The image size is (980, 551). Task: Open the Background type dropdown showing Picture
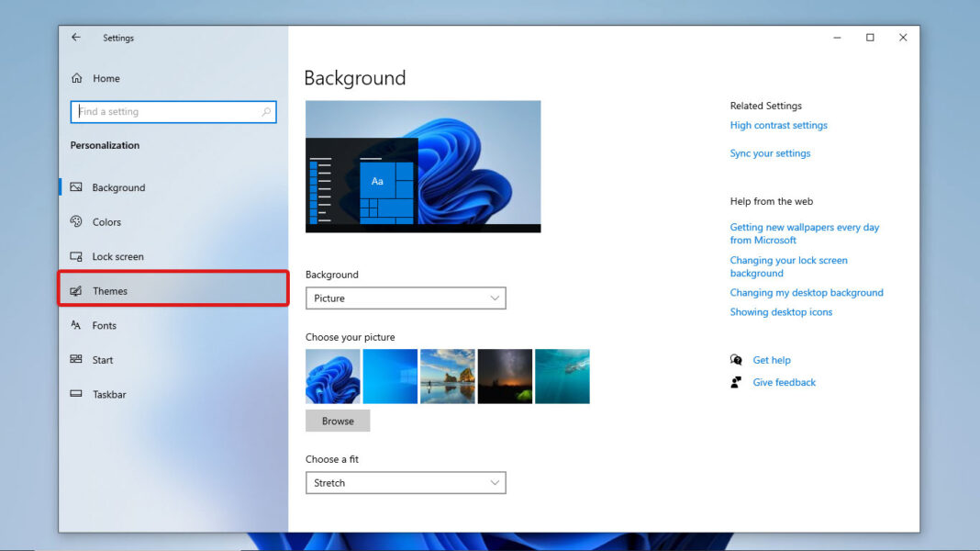click(x=406, y=298)
